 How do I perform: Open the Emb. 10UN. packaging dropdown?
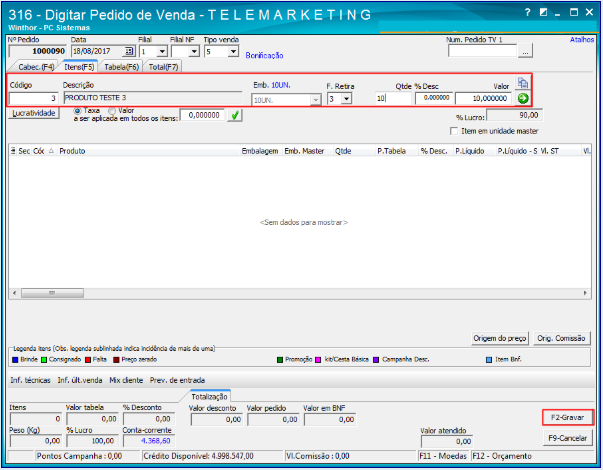tap(315, 100)
